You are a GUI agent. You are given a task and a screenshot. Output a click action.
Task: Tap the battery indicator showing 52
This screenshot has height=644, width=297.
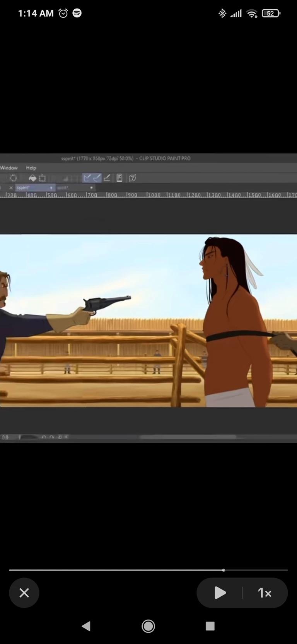[271, 13]
